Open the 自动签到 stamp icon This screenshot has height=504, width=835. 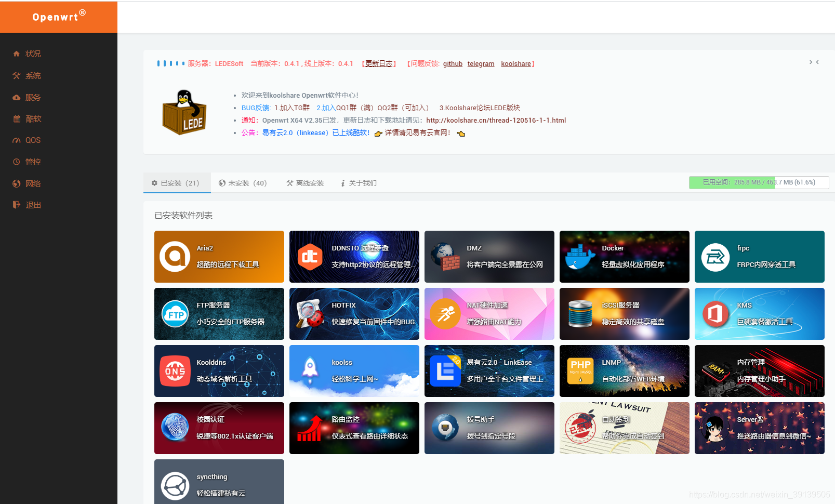[x=580, y=427]
